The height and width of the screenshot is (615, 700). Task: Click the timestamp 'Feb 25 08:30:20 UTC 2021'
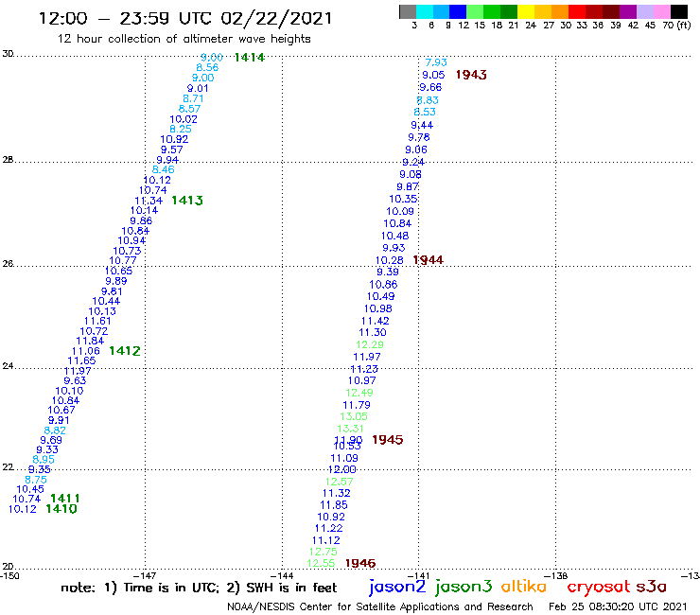point(618,606)
